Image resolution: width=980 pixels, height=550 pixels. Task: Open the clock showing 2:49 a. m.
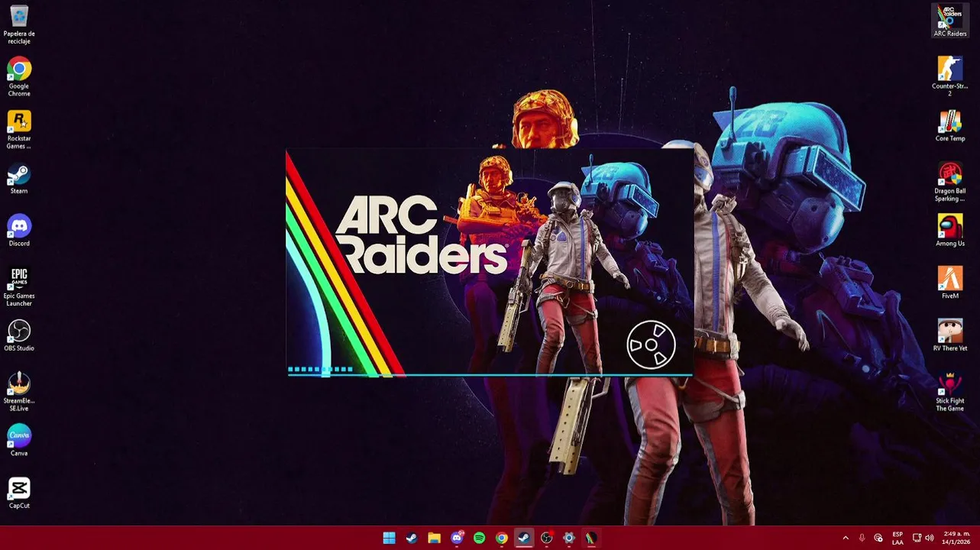pos(957,538)
